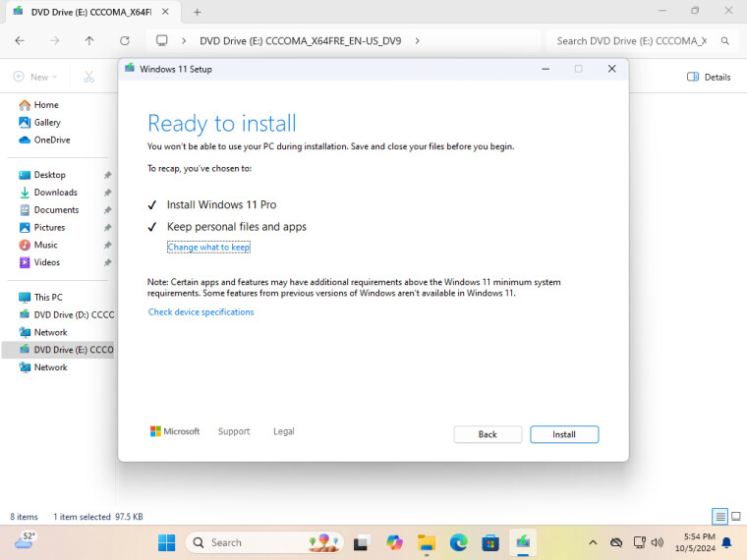Minimize the Windows 11 Setup dialog
747x560 pixels.
546,69
